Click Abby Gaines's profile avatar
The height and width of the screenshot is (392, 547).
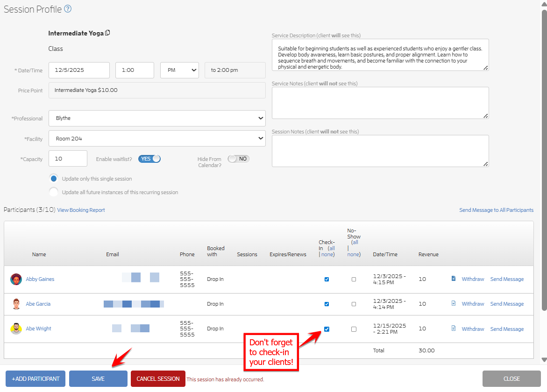[x=16, y=279]
